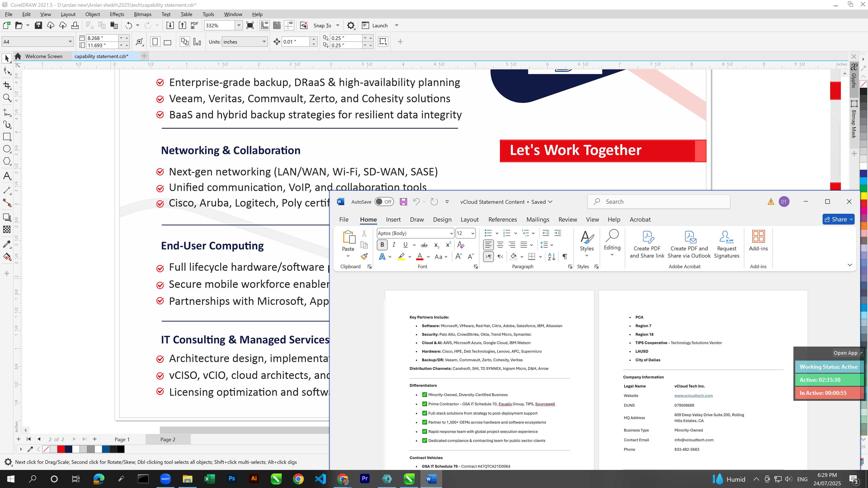
Task: Select the Rectangle tool in CorelDRAW
Action: coord(7,137)
